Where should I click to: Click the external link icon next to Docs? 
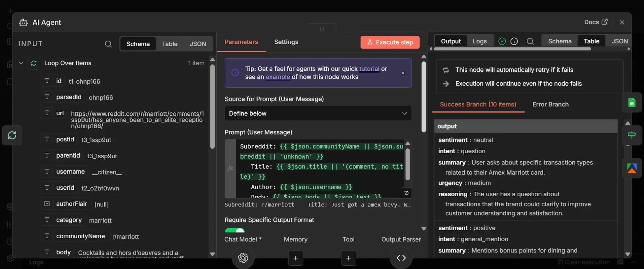(x=604, y=22)
